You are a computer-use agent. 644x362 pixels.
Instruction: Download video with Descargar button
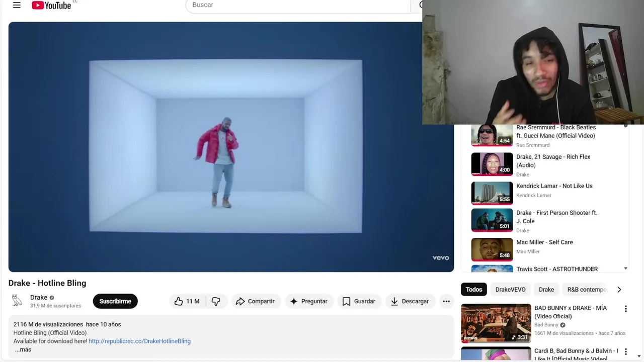click(x=410, y=301)
